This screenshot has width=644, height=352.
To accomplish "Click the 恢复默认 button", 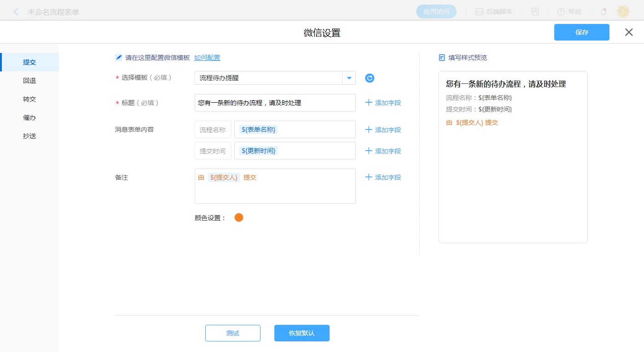I will click(302, 333).
